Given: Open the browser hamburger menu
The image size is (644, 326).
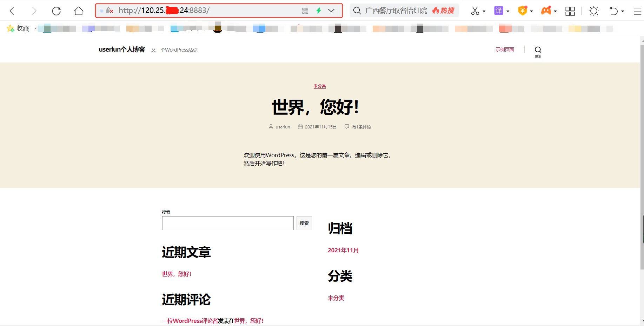Looking at the screenshot, I should coord(638,11).
